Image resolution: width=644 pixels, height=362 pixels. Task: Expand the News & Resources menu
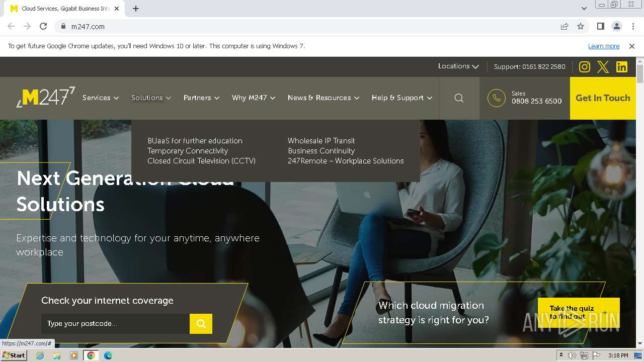pyautogui.click(x=324, y=98)
